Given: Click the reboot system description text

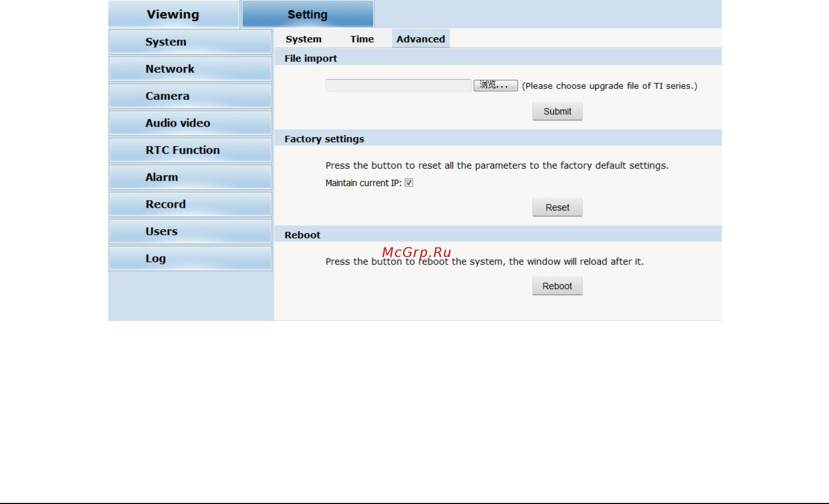Looking at the screenshot, I should click(x=484, y=261).
